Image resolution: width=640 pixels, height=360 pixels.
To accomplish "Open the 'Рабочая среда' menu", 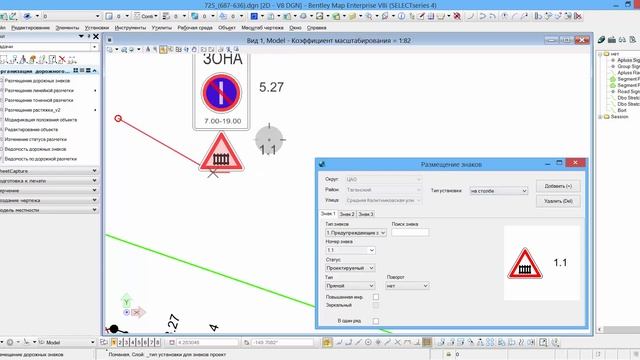I will 195,28.
